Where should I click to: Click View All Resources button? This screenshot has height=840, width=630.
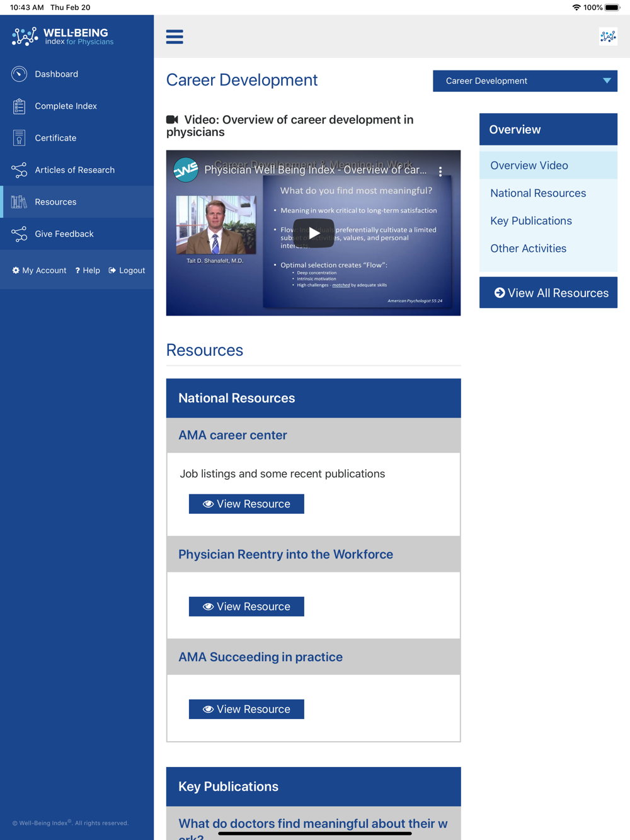tap(548, 293)
